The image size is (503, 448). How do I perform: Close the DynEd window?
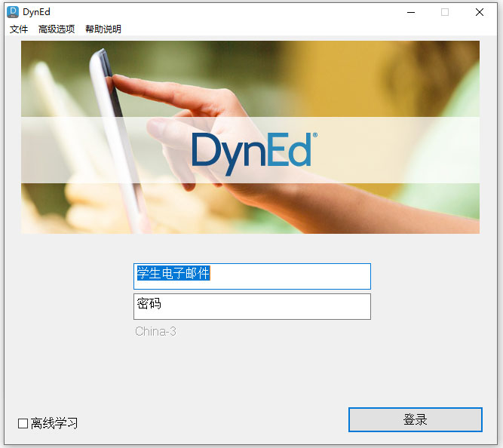(x=480, y=12)
